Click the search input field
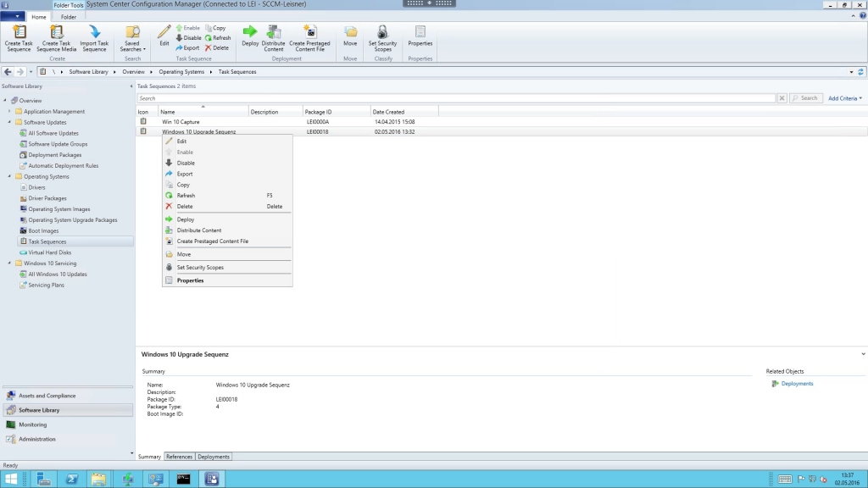The image size is (868, 488). click(456, 98)
